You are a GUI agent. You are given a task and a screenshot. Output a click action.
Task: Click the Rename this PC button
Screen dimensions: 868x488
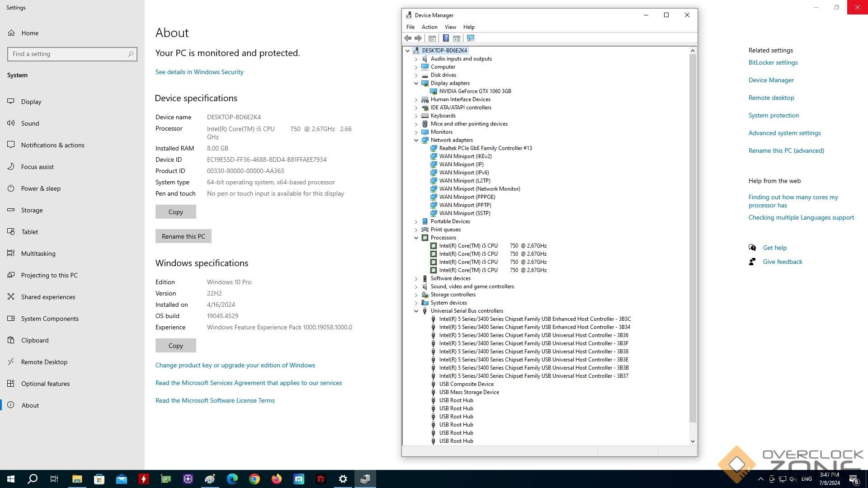coord(183,236)
